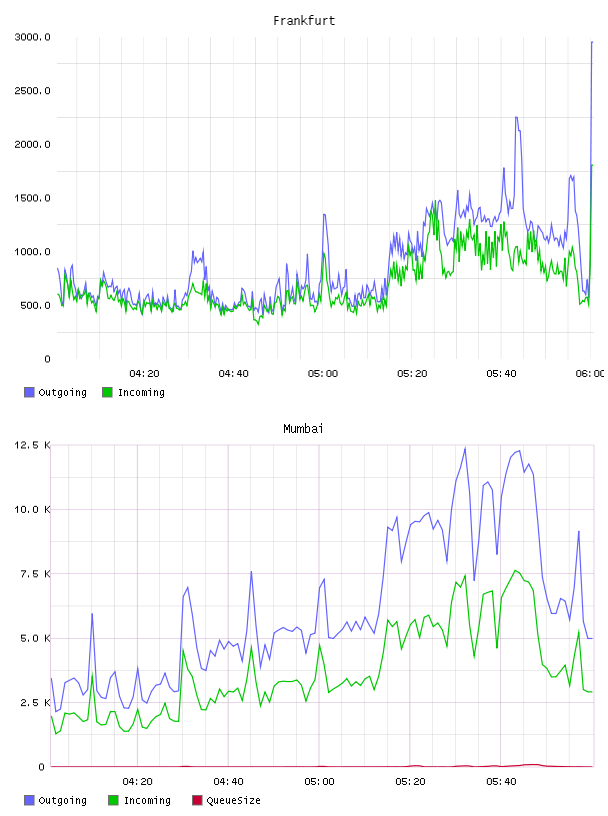Click the Frankfurt chart title

pos(304,21)
